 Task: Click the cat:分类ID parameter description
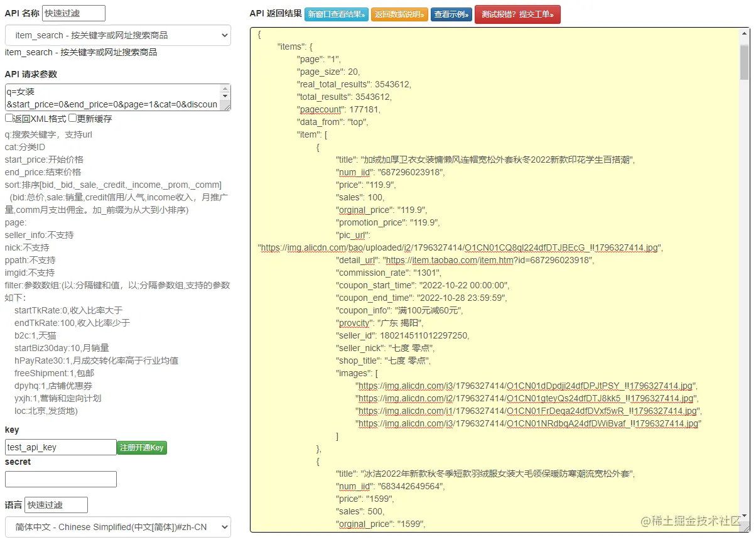tap(25, 147)
